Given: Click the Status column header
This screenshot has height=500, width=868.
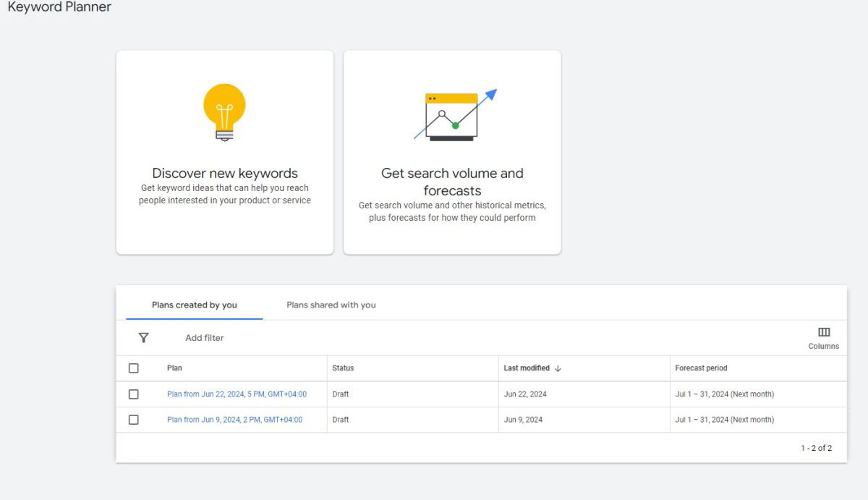Looking at the screenshot, I should coord(343,368).
